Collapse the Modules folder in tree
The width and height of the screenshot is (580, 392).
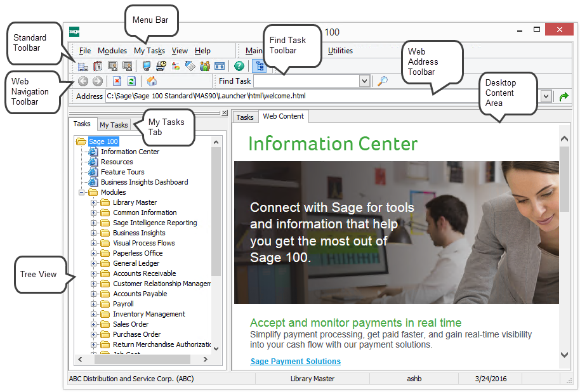tap(82, 192)
